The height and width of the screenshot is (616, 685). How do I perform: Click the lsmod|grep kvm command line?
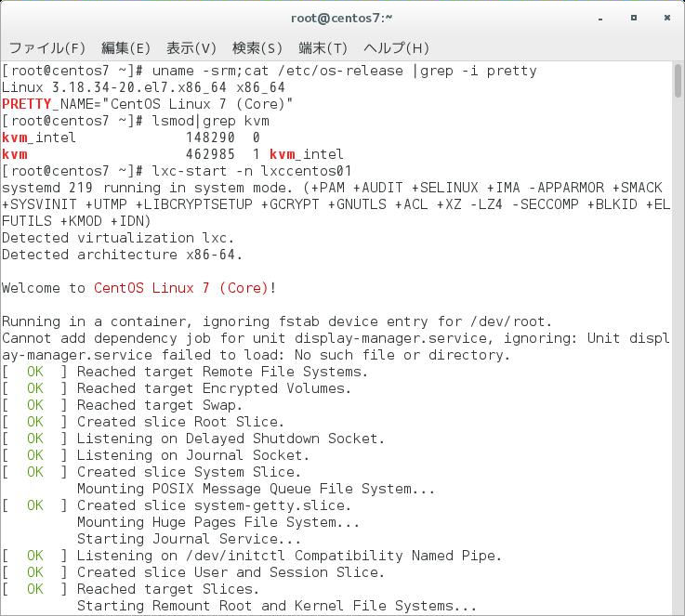[136, 121]
